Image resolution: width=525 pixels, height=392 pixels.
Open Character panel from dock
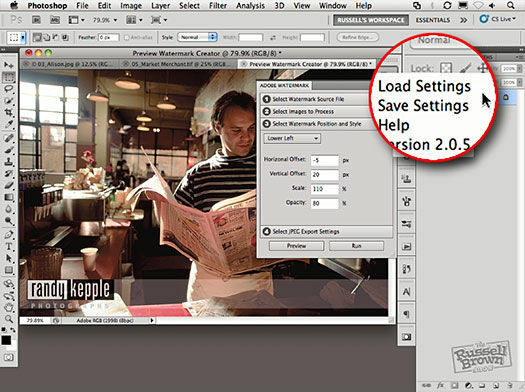coord(406,292)
